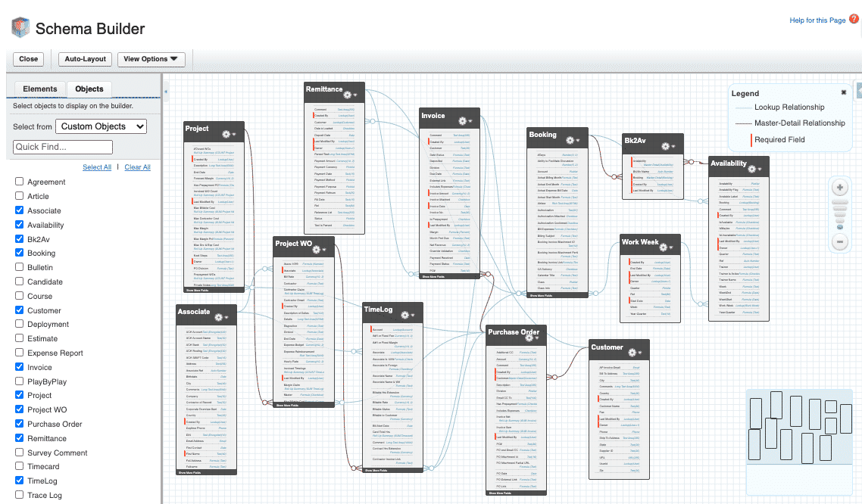
Task: Collapse the left sidebar with arrow handle
Action: point(165,91)
